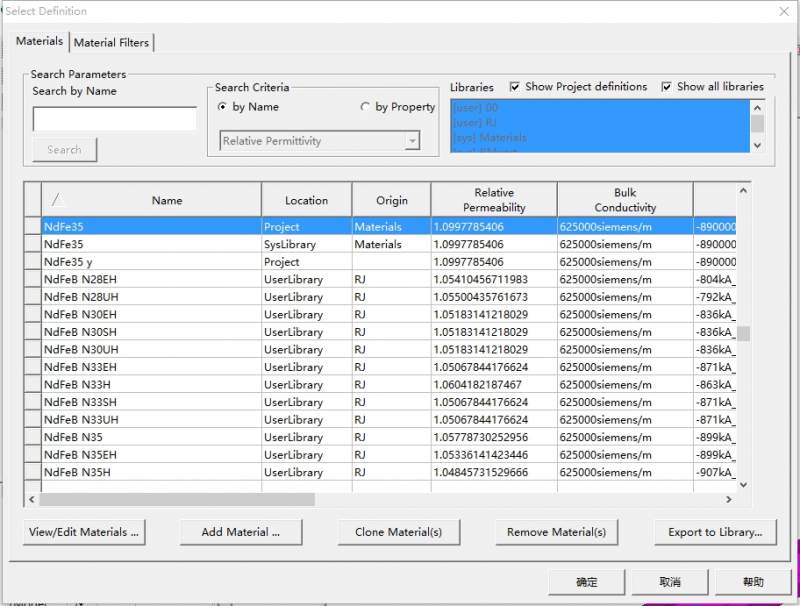Sort by Bulk Conductivity column header
The image size is (800, 606).
pos(625,200)
